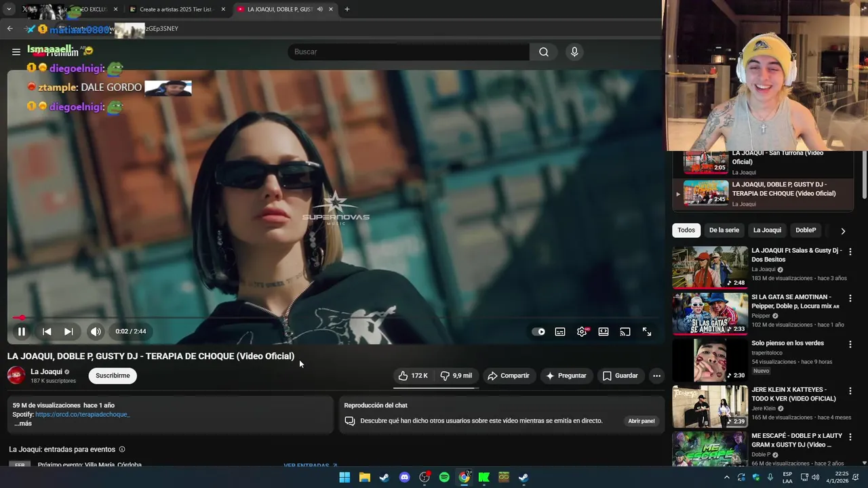Select the San Turrona playlist item

click(x=763, y=163)
